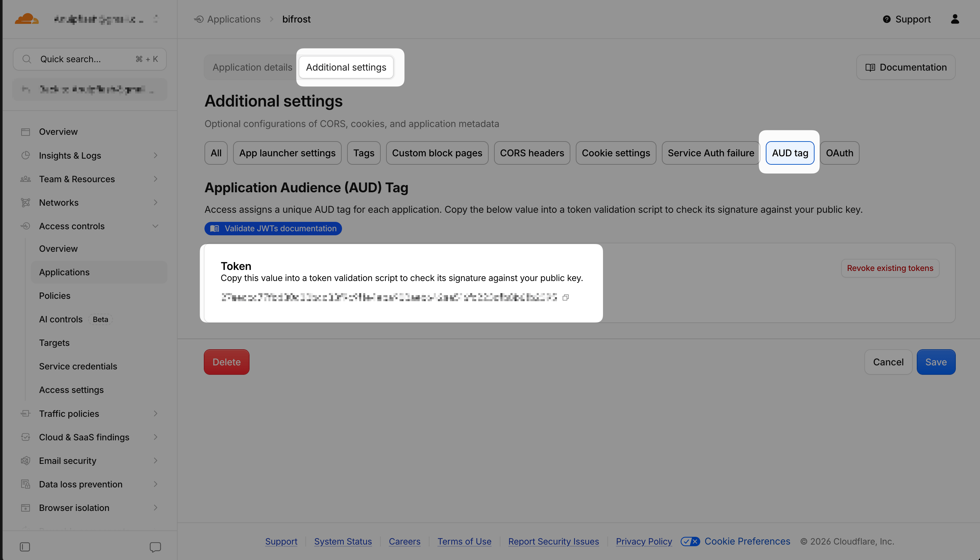
Task: Switch to Application details tab
Action: [253, 67]
